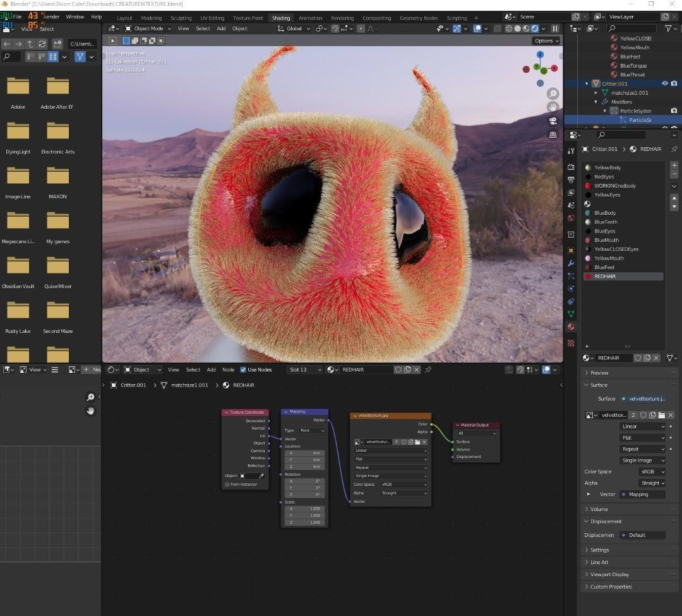Open the Node menu in shader editor
The height and width of the screenshot is (616, 682).
(229, 370)
